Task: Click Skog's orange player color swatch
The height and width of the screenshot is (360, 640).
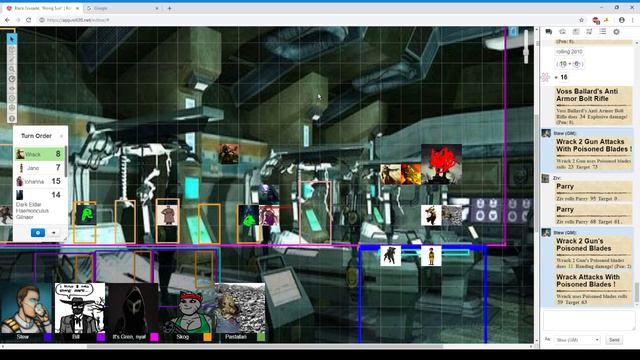Action: pyautogui.click(x=208, y=337)
